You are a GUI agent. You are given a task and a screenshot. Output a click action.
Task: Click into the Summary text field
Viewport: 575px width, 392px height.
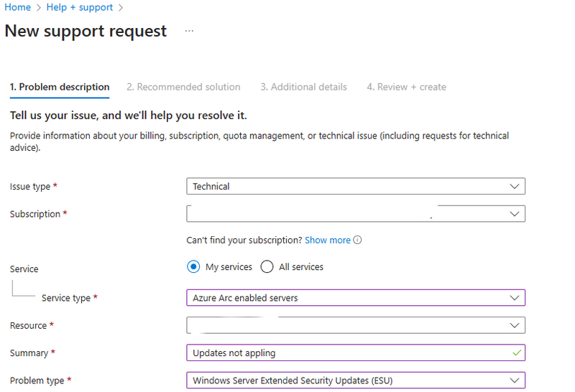point(345,353)
